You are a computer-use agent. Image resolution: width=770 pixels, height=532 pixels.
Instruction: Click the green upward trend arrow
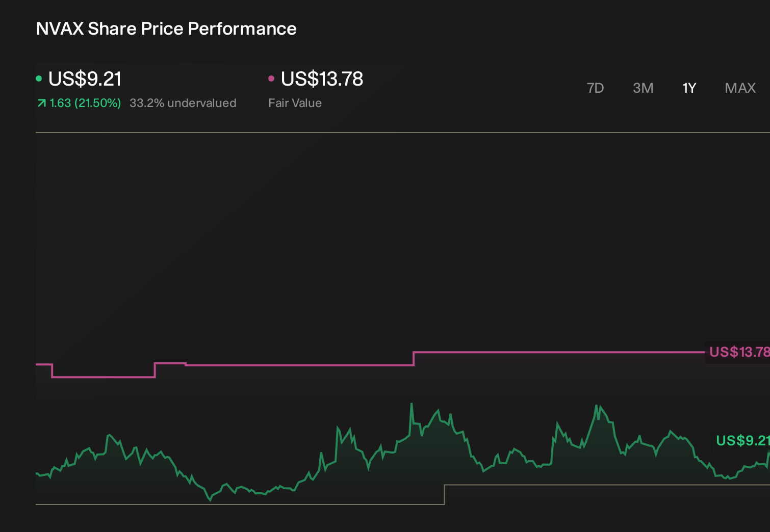coord(41,103)
